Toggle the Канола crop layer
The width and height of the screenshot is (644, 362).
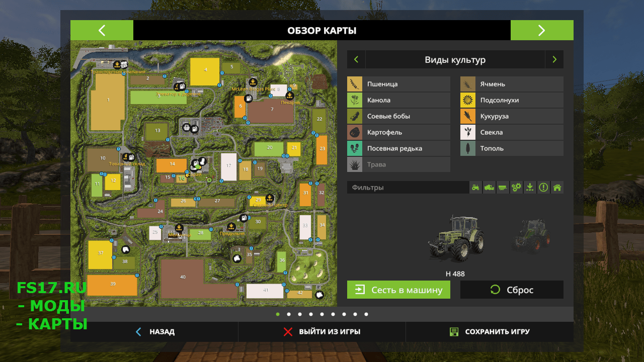click(398, 100)
